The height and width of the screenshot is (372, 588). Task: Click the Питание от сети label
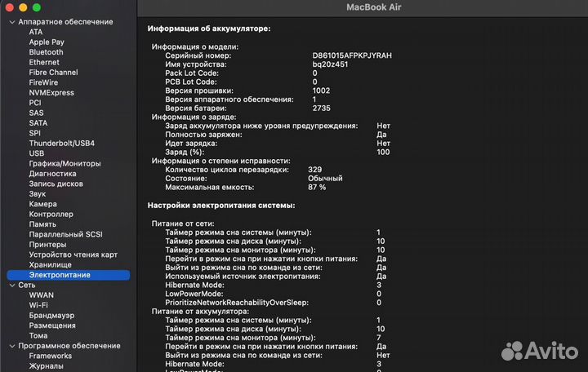click(x=183, y=224)
